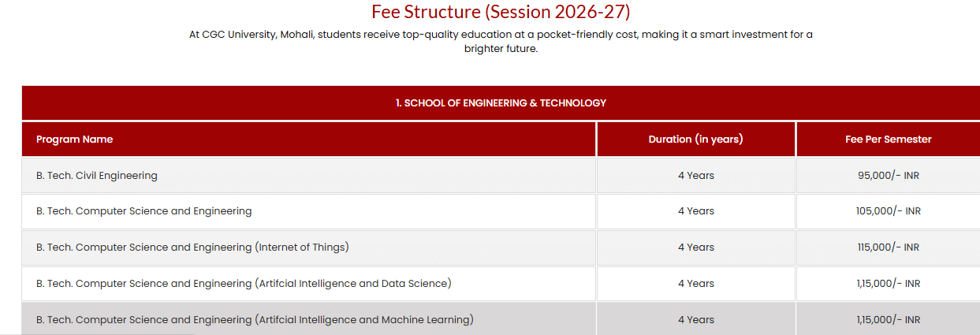
Task: Click the duration cell for the Data Science program
Action: tap(695, 284)
